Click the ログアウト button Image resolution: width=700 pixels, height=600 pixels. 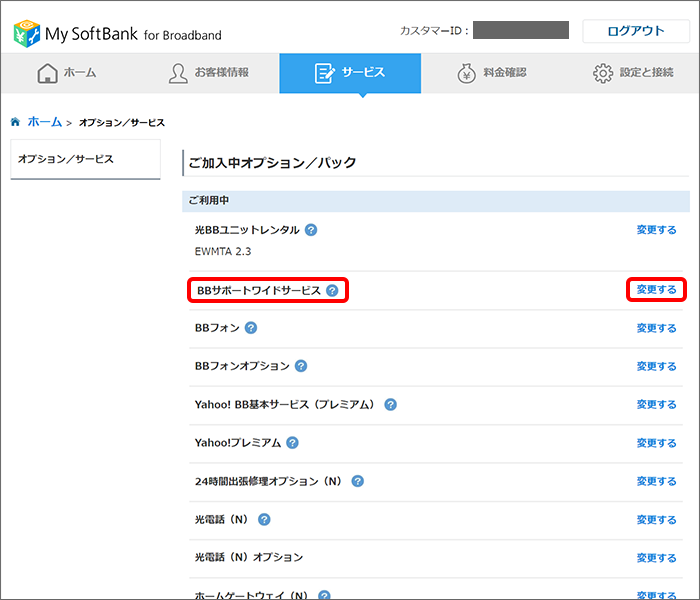636,31
